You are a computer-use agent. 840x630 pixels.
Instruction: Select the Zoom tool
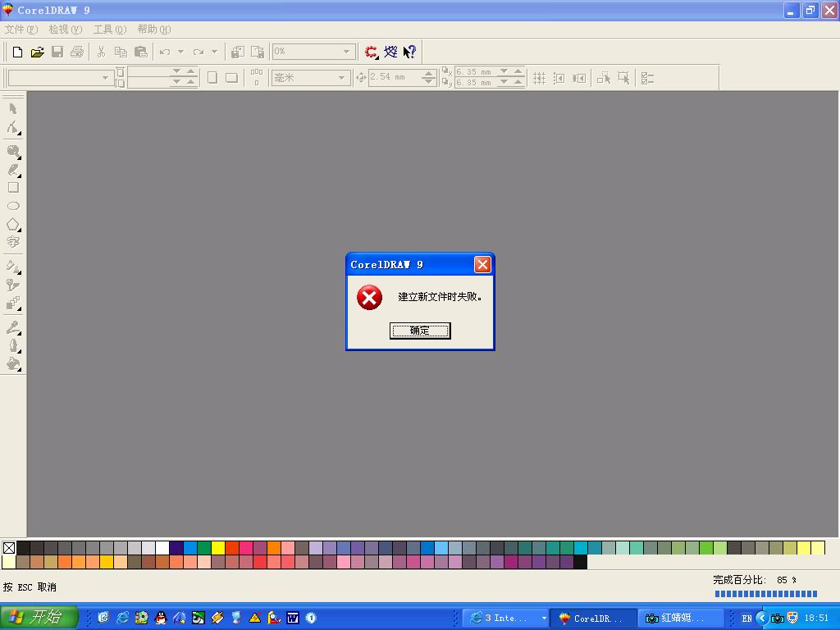tap(13, 152)
